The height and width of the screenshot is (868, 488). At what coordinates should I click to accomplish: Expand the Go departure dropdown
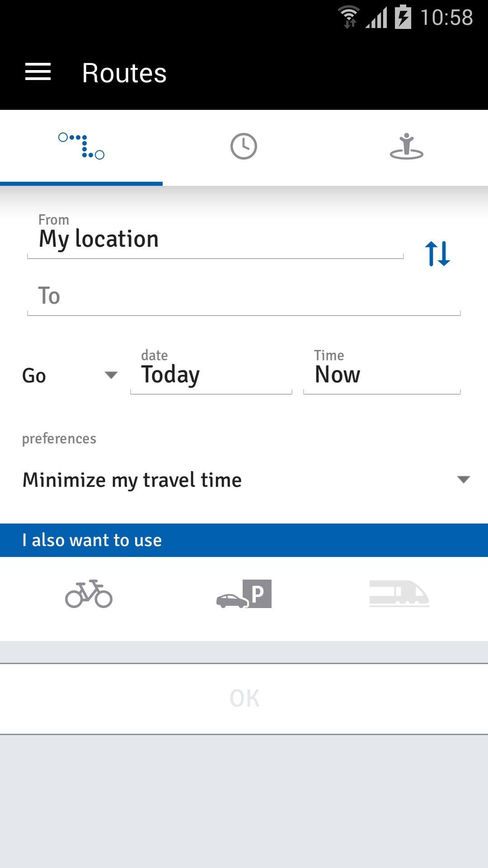(x=70, y=375)
